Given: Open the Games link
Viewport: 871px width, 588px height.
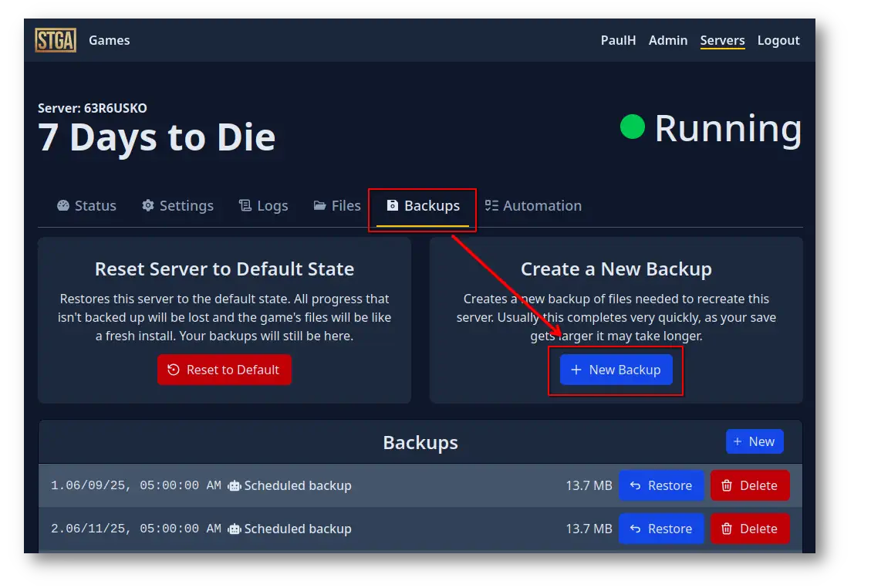Looking at the screenshot, I should (x=110, y=40).
